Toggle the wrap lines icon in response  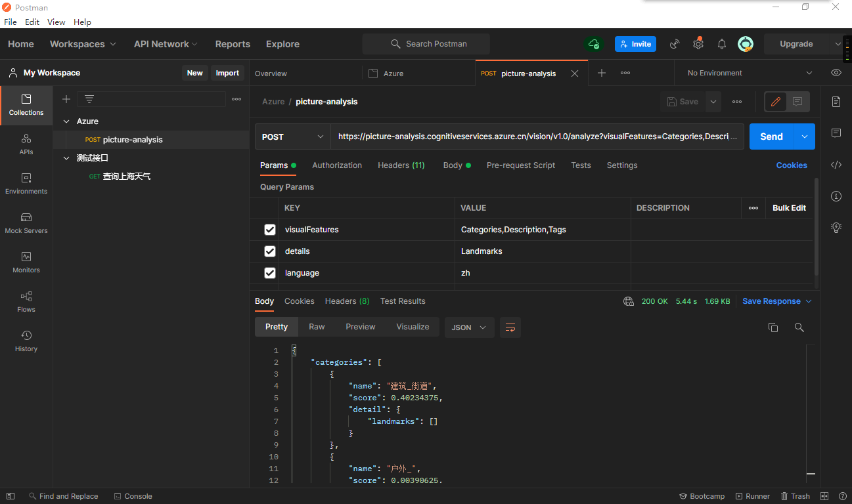point(510,327)
